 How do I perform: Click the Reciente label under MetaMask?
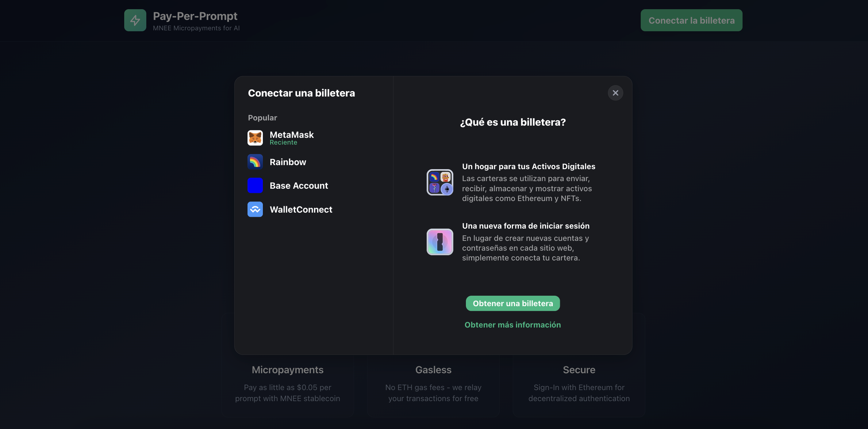(283, 142)
